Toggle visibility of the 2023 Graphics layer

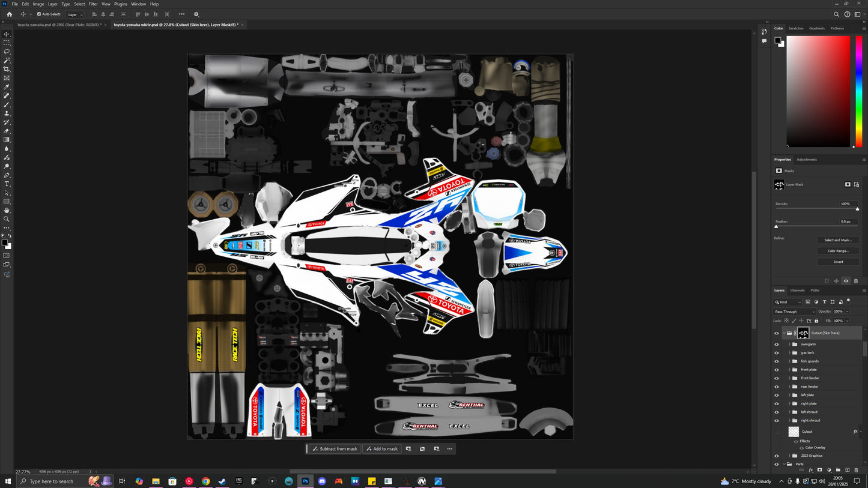tap(776, 456)
